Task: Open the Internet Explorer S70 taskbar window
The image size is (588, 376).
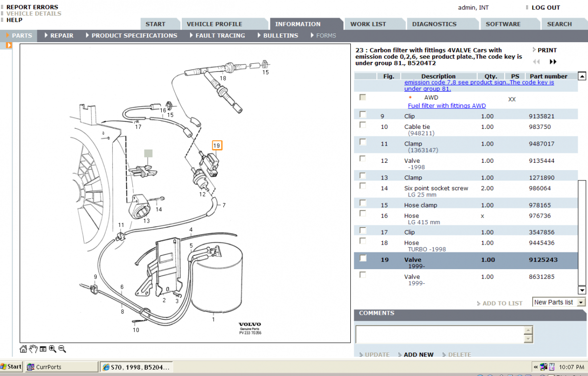Action: coord(136,367)
